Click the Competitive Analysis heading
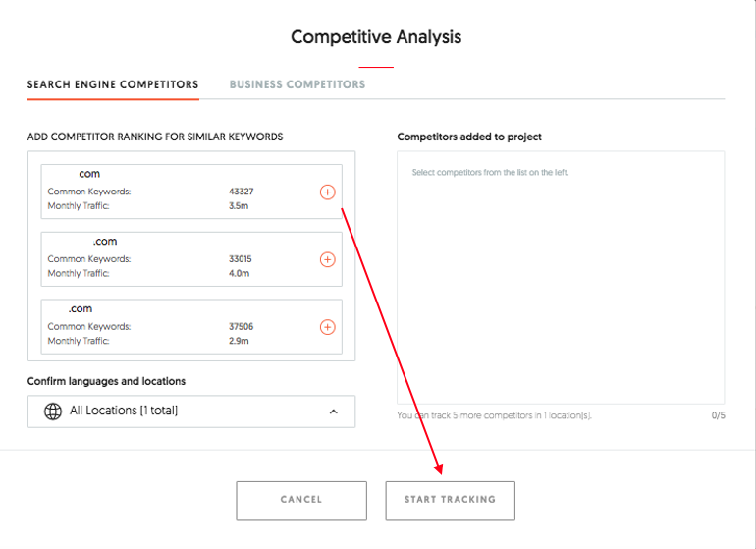This screenshot has height=549, width=756. 376,37
